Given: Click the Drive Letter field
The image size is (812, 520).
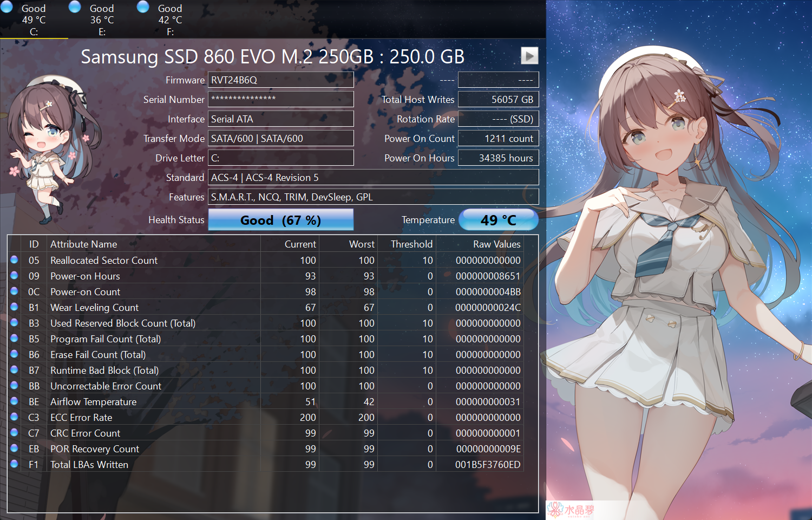Looking at the screenshot, I should [x=281, y=158].
